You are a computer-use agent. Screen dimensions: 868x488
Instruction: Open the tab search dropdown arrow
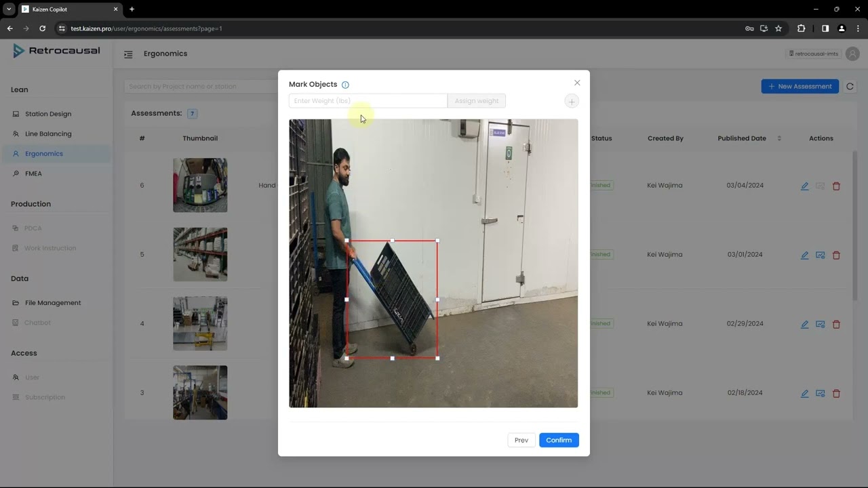[9, 9]
